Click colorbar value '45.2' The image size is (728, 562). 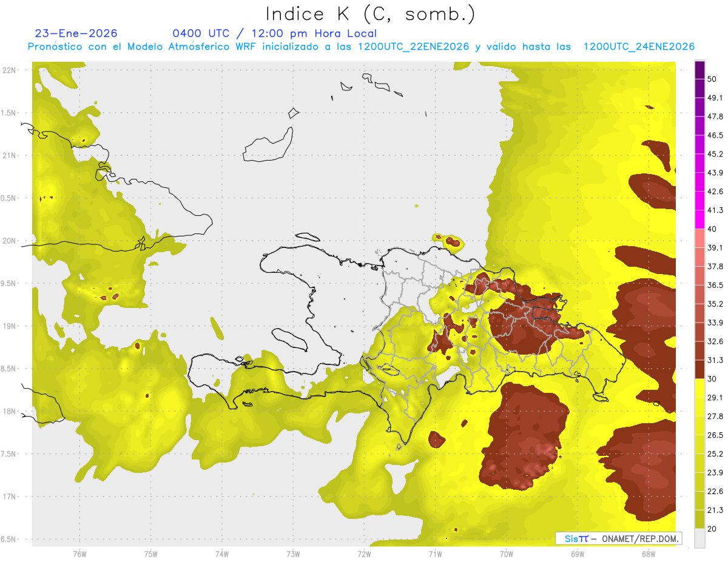coord(715,154)
